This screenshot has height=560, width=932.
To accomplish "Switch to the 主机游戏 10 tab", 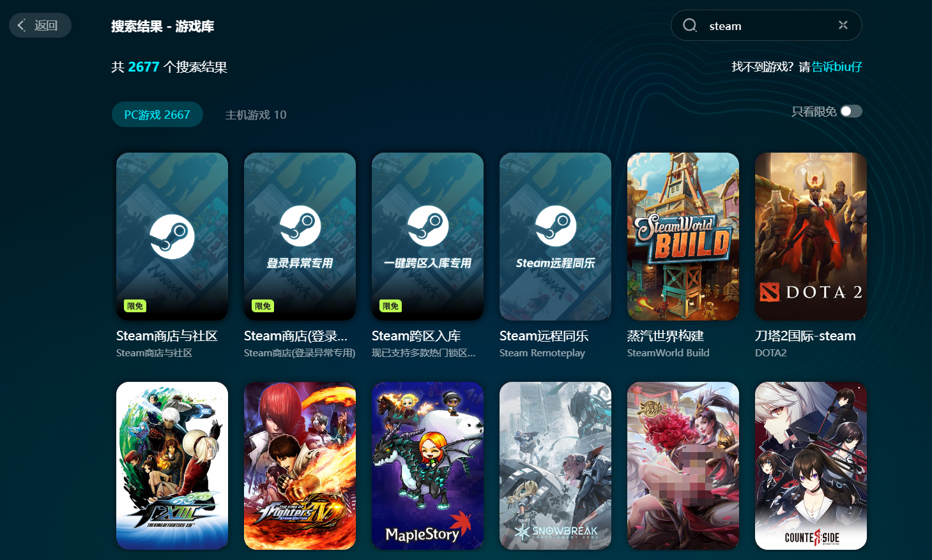I will 256,115.
